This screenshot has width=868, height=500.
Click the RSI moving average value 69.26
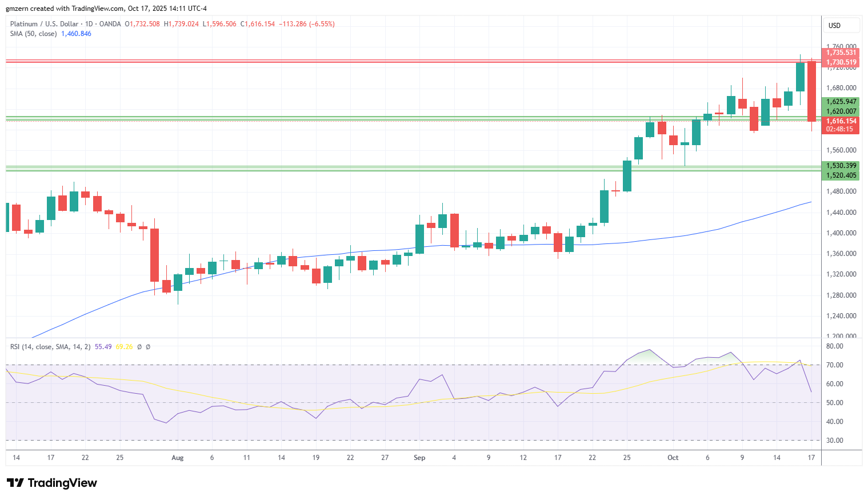[124, 347]
